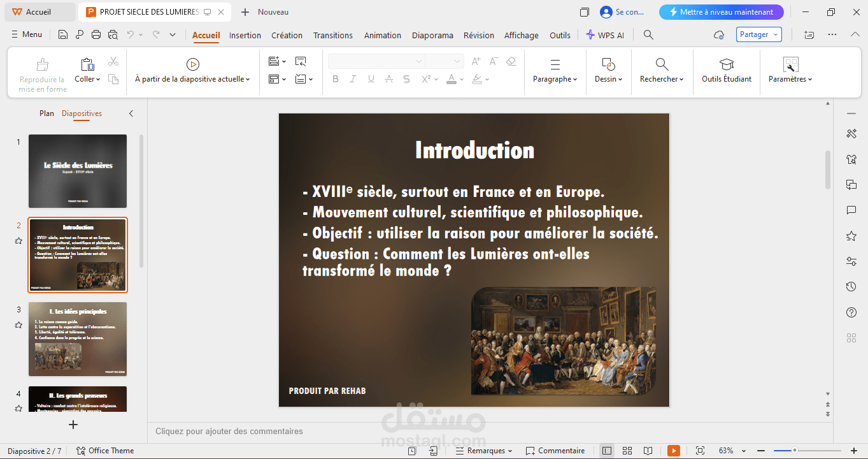The image size is (868, 459).
Task: Toggle normal view button in status bar
Action: click(x=607, y=451)
